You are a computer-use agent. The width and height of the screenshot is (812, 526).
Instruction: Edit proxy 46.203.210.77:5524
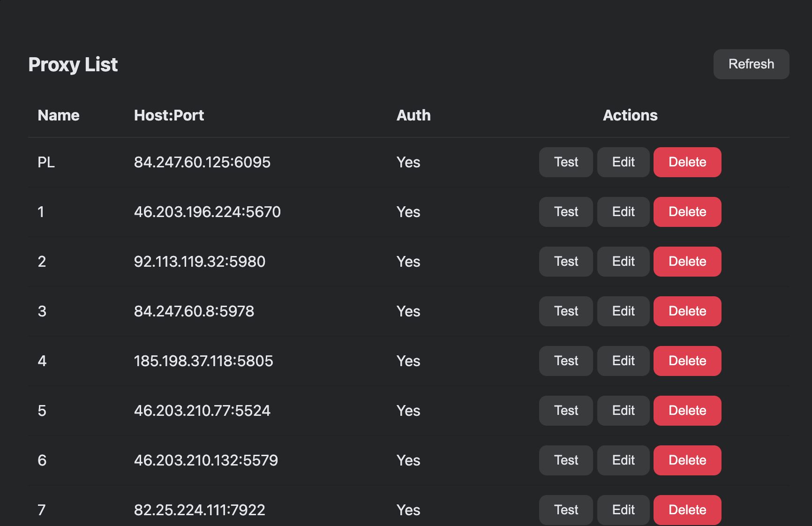pos(623,410)
